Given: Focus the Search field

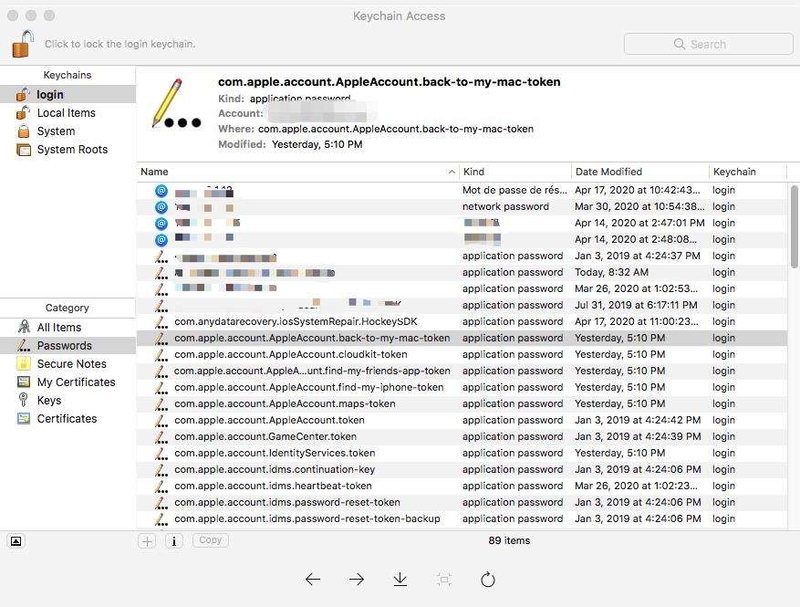Looking at the screenshot, I should coord(708,44).
